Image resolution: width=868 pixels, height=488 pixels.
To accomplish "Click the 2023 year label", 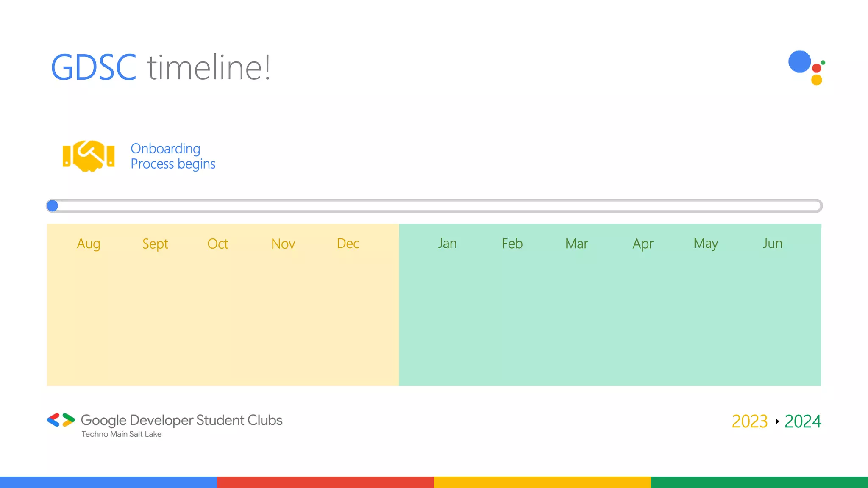I will 750,421.
